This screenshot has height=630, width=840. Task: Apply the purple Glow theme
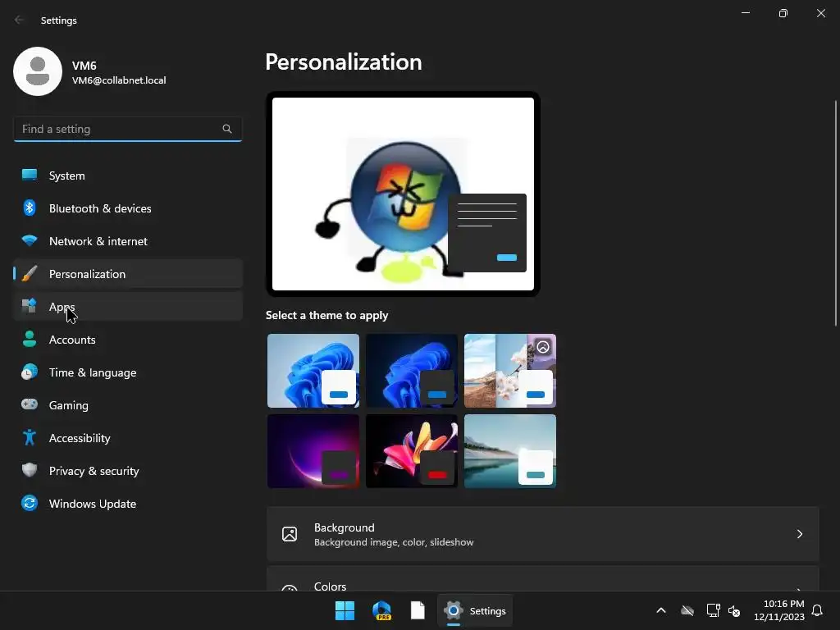tap(313, 451)
